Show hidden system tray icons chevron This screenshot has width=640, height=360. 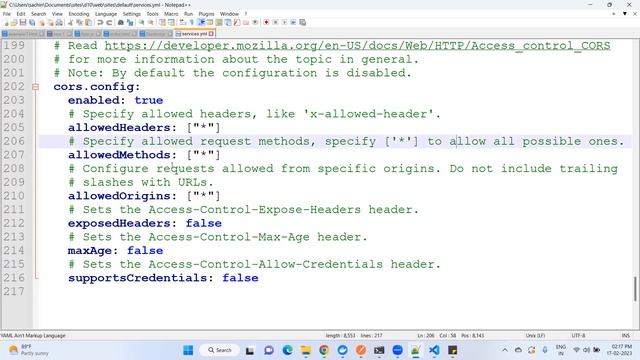(x=505, y=350)
